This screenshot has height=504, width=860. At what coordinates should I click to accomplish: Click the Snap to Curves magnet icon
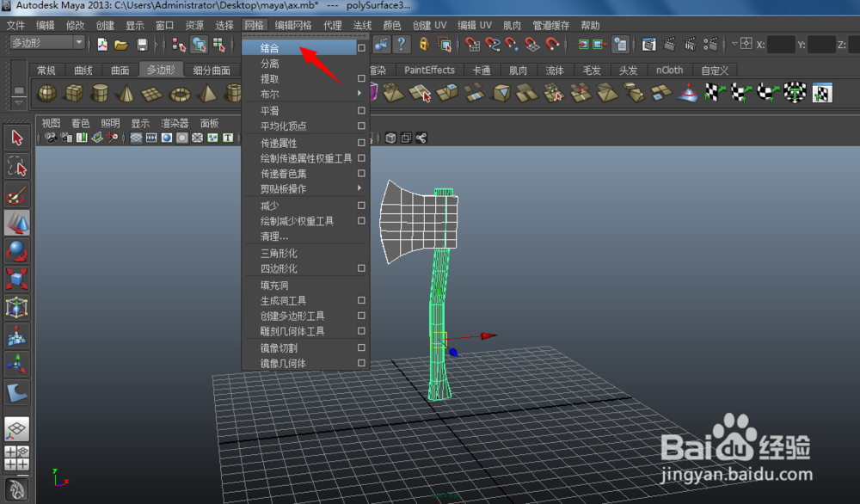tap(493, 45)
